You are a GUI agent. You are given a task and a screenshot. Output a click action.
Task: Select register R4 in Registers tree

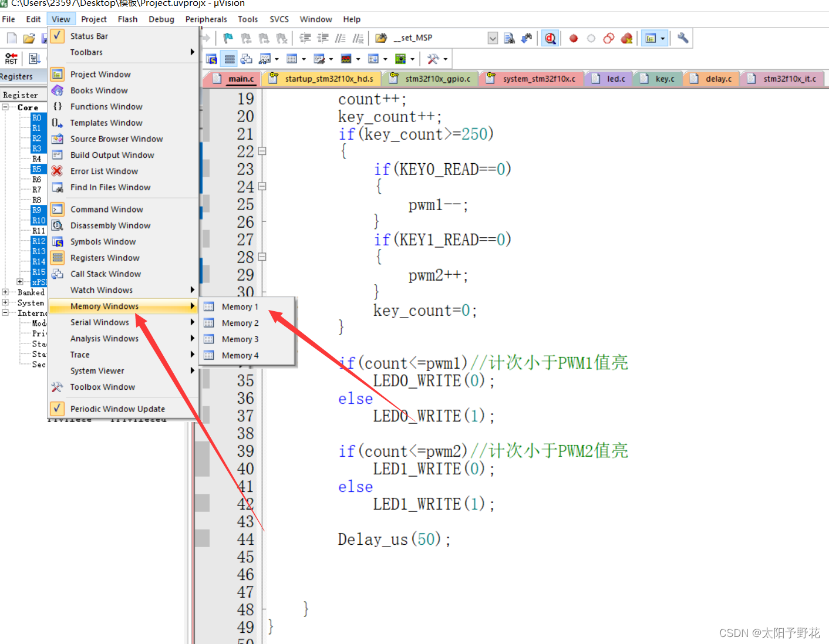[x=36, y=159]
